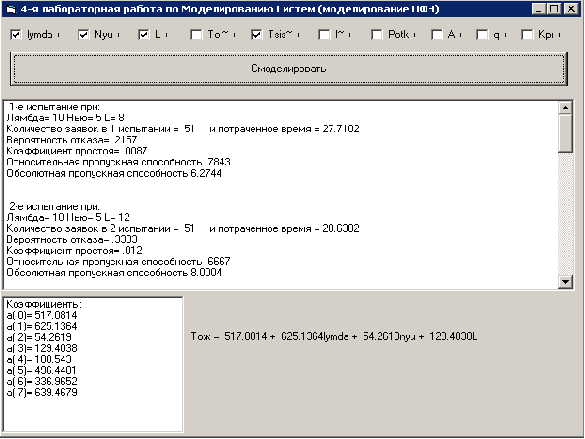Click the results scrollbar up arrow

click(565, 108)
